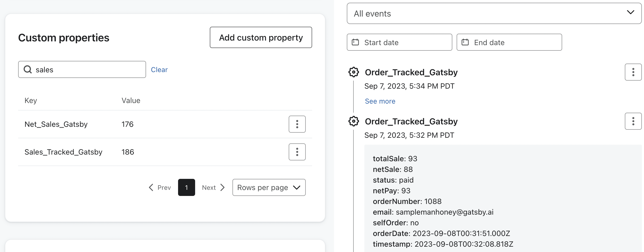Click the search magnifier icon
644x252 pixels.
pos(28,69)
